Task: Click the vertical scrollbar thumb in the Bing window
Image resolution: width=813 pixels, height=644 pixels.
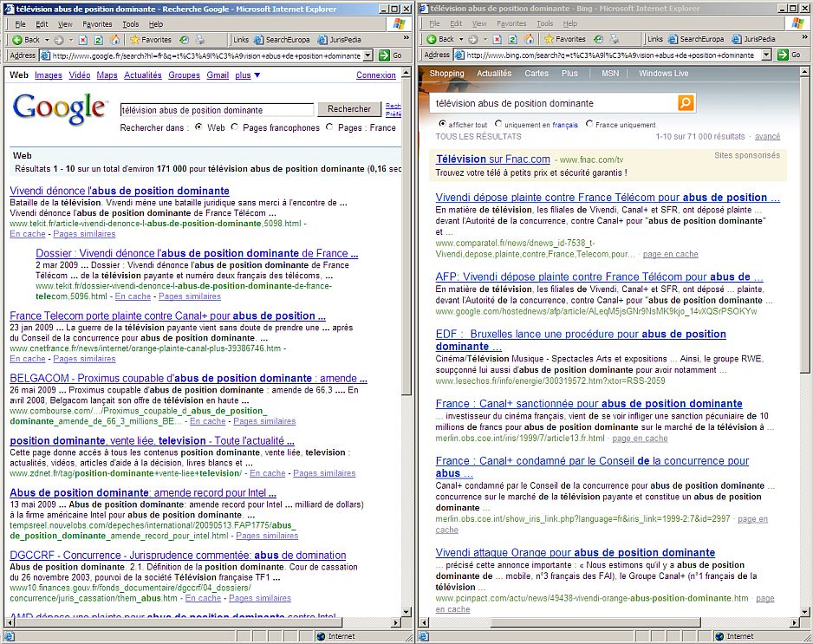Action: [x=804, y=225]
